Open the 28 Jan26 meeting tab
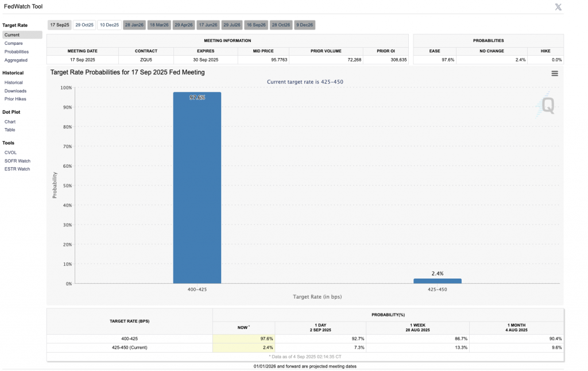 134,25
